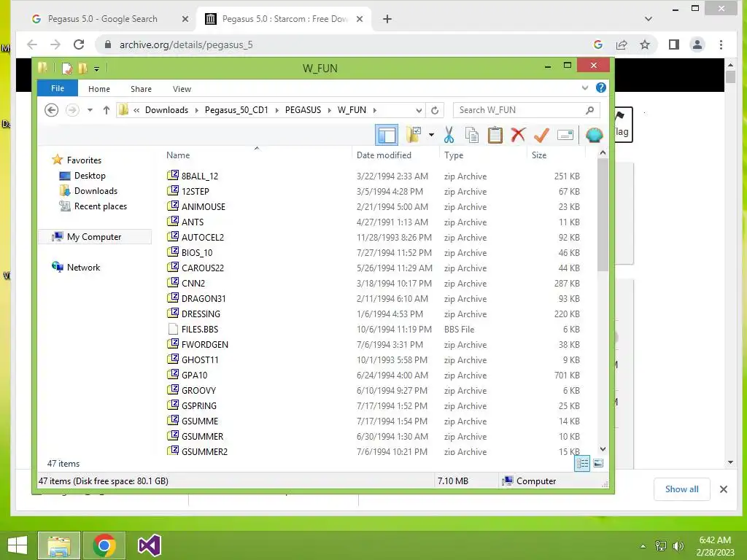This screenshot has height=560, width=747.
Task: Click the file list vertical scrollbar
Action: [x=603, y=214]
